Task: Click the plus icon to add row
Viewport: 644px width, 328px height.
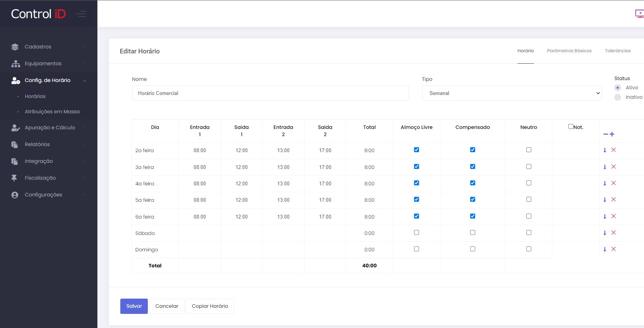Action: (612, 134)
